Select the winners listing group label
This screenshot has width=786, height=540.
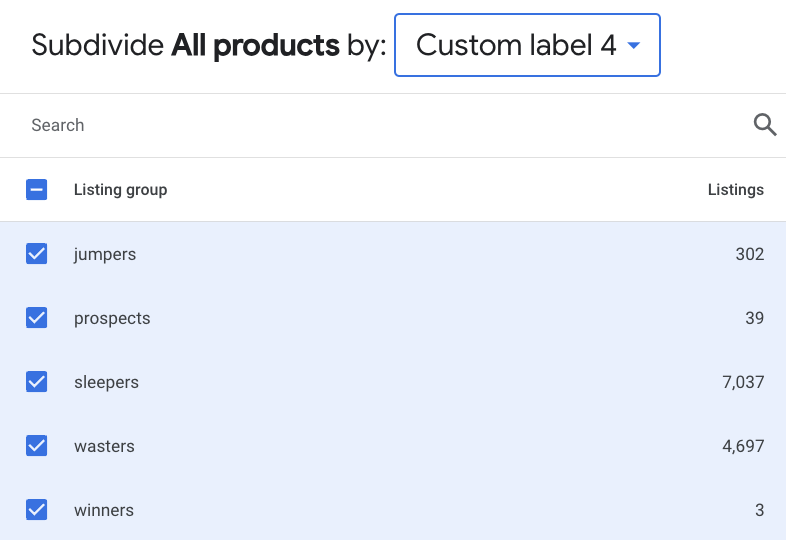tap(104, 510)
